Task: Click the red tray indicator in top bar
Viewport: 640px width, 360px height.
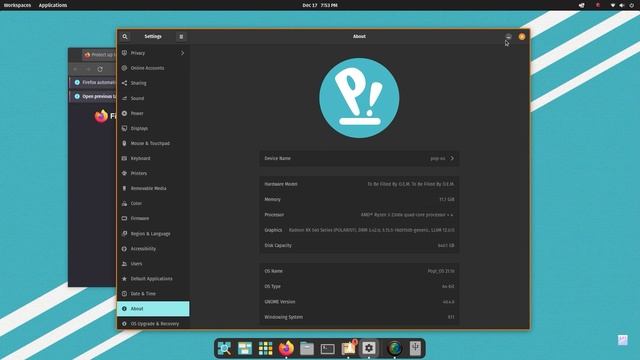Action: pyautogui.click(x=598, y=5)
